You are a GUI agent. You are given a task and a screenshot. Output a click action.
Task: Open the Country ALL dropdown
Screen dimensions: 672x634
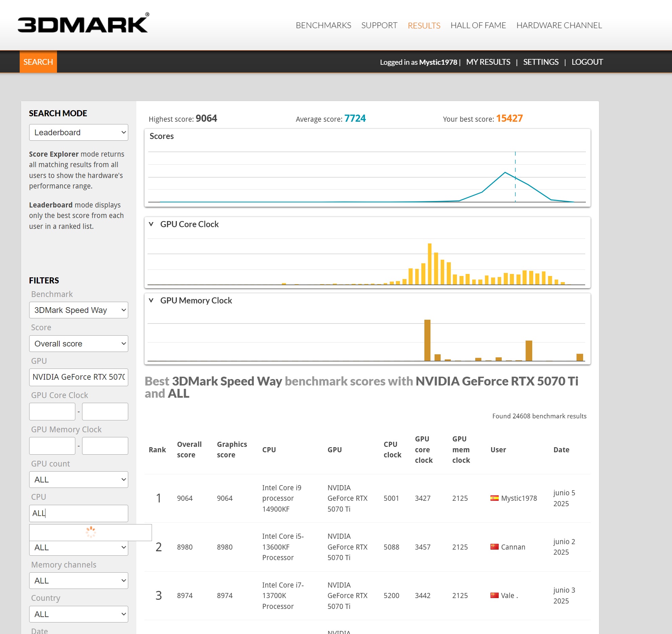click(x=79, y=614)
